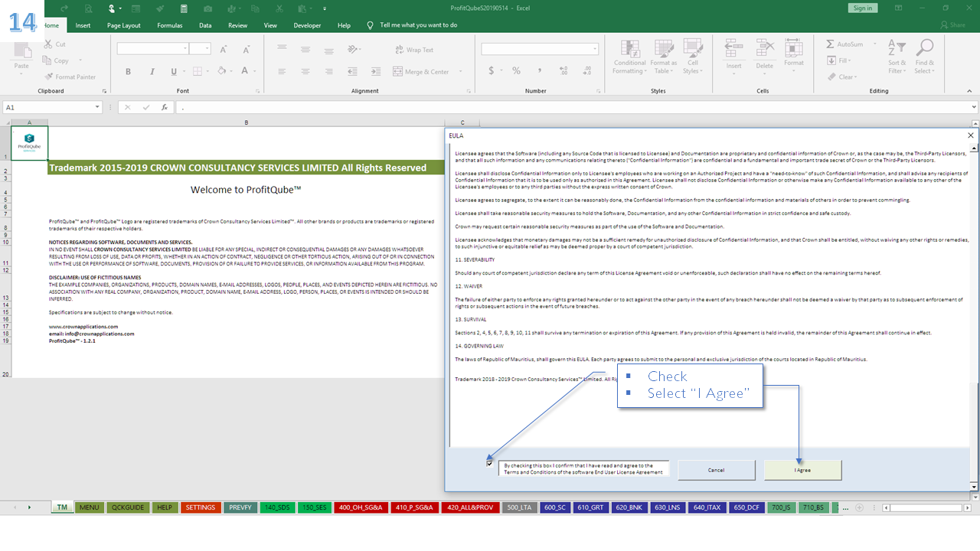The image size is (980, 551).
Task: Click Increase Font Size icon
Action: (x=224, y=49)
